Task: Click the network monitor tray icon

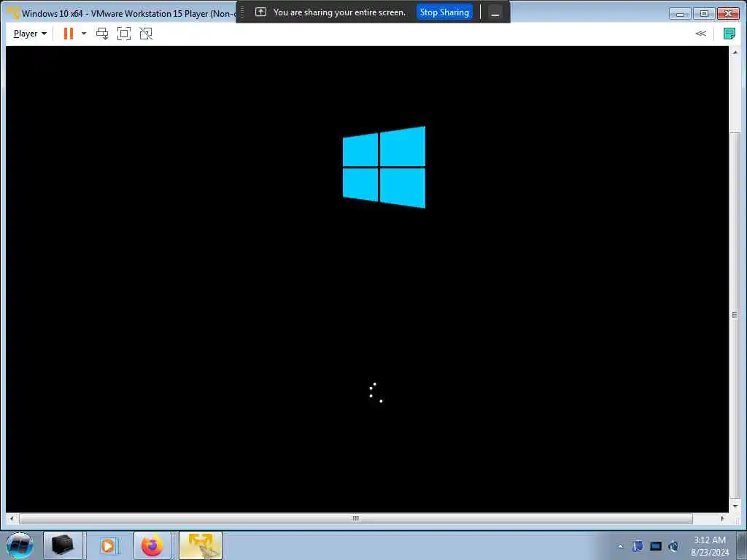Action: [x=656, y=546]
